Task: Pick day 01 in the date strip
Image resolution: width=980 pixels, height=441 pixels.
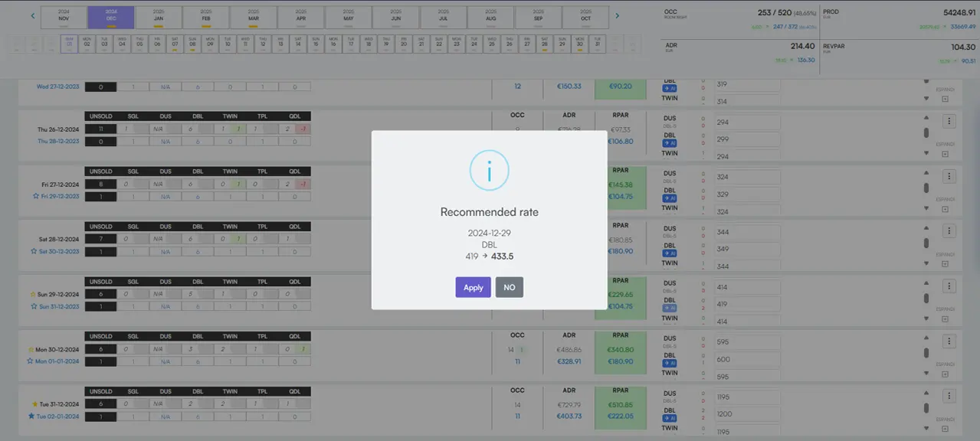Action: (x=70, y=44)
